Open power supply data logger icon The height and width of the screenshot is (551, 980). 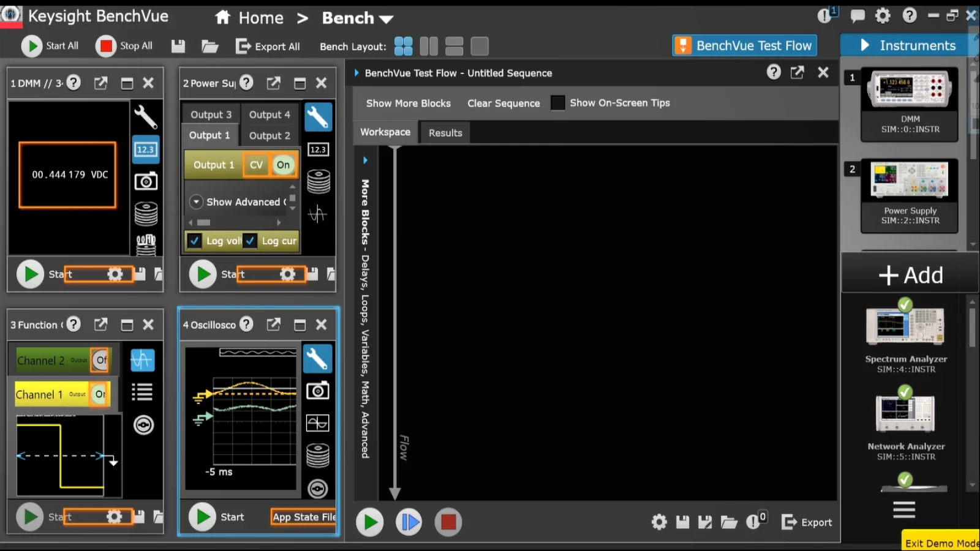click(x=318, y=181)
